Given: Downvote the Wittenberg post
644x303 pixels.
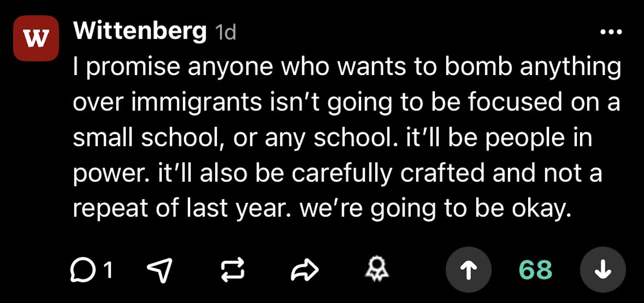Looking at the screenshot, I should pos(603,269).
